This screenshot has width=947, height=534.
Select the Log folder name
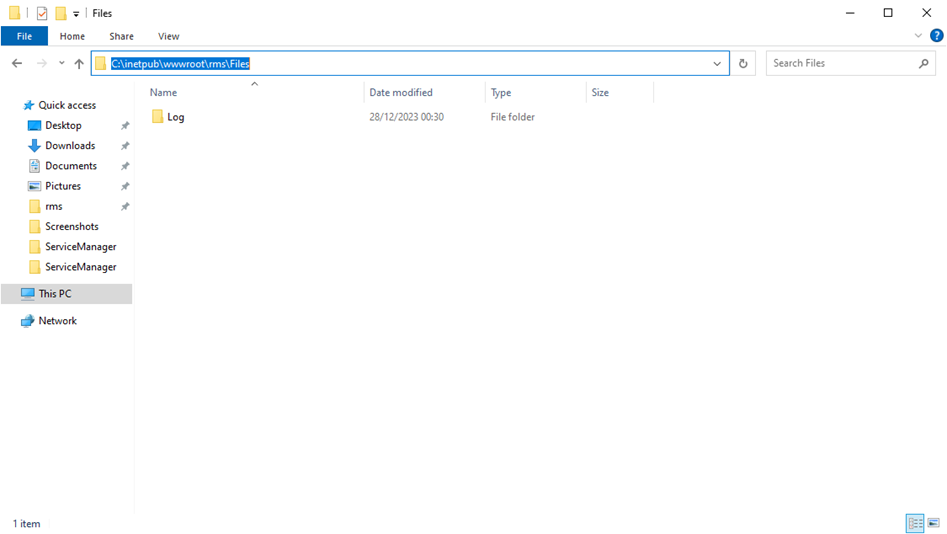coord(176,117)
